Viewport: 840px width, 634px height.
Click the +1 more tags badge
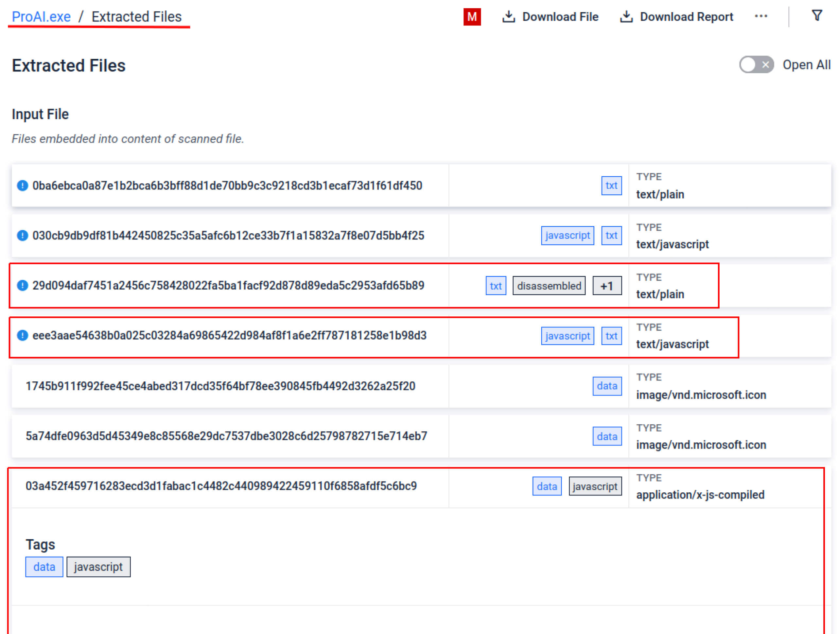pyautogui.click(x=606, y=286)
